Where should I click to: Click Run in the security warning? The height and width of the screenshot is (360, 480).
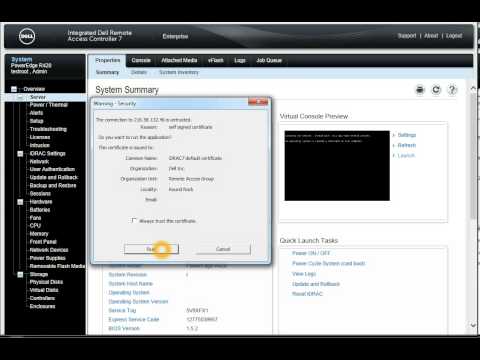(151, 249)
